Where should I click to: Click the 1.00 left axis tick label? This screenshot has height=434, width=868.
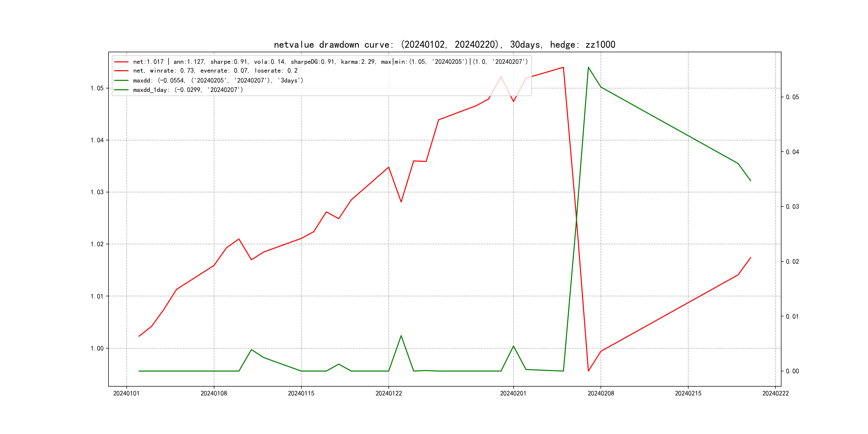(97, 349)
